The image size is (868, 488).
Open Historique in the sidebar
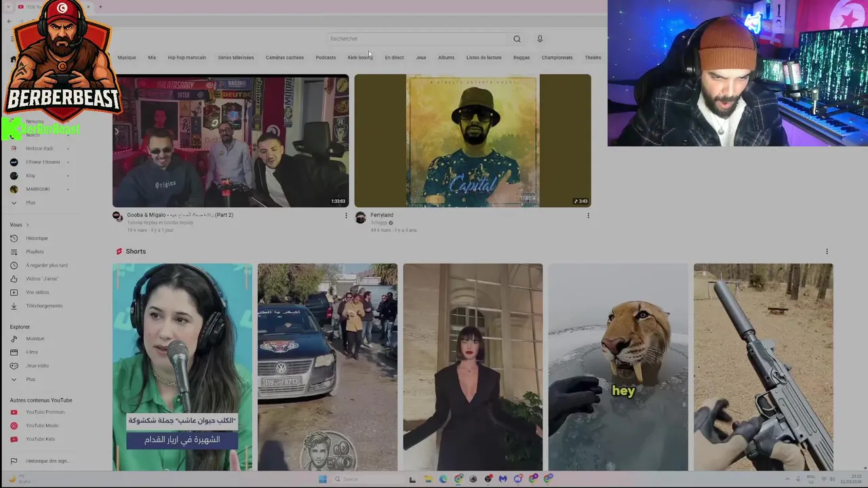[x=37, y=239]
